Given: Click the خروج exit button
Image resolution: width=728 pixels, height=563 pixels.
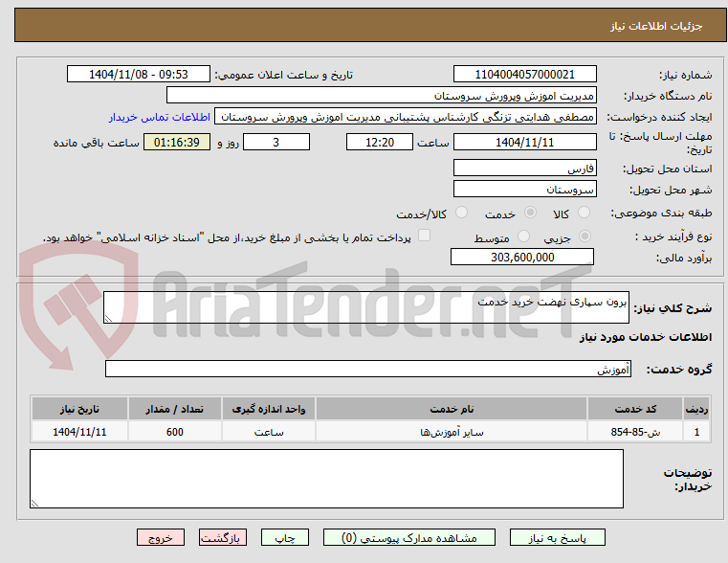Looking at the screenshot, I should tap(160, 537).
